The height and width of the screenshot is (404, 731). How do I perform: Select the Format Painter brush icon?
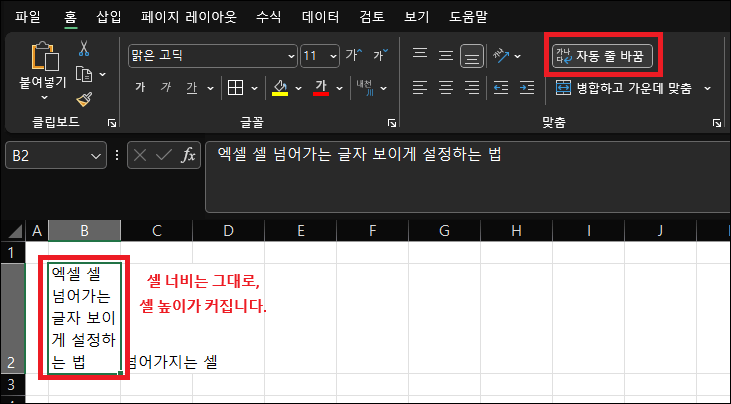[84, 99]
